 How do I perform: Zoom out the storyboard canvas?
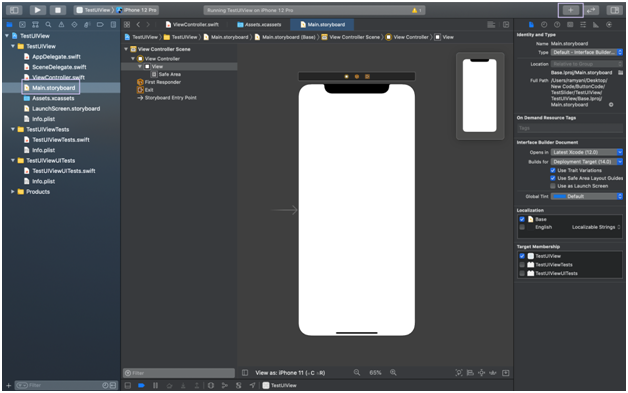356,373
